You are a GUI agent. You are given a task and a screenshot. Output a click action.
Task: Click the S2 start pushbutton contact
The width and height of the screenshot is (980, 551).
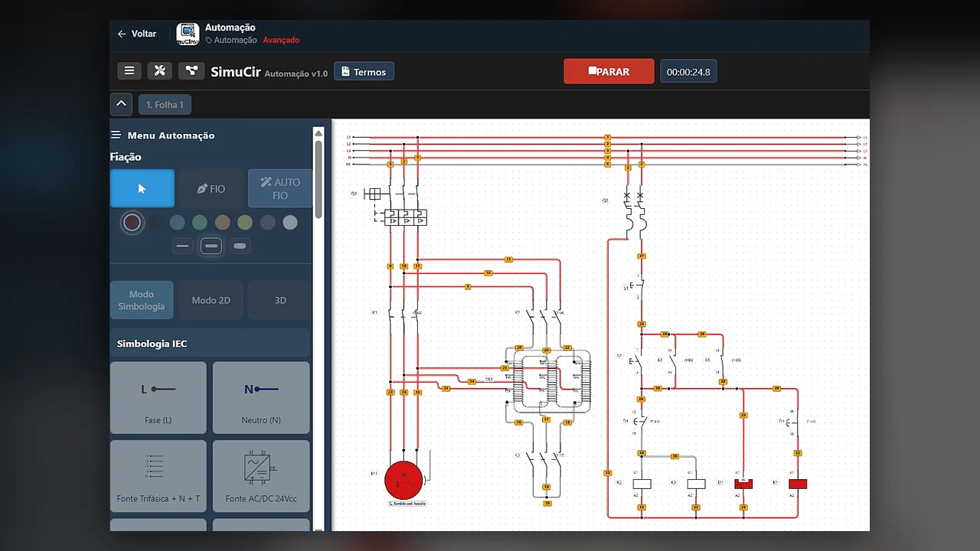(637, 360)
